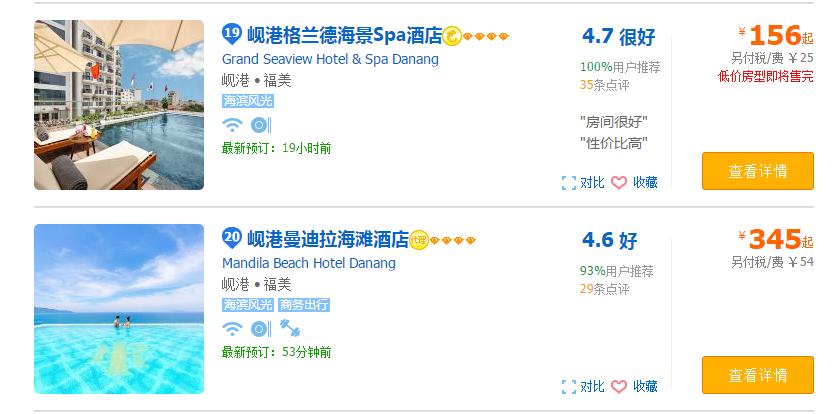Click WiFi icon for Grand Seaview Hotel
Screen dimensions: 833x414
[232, 125]
